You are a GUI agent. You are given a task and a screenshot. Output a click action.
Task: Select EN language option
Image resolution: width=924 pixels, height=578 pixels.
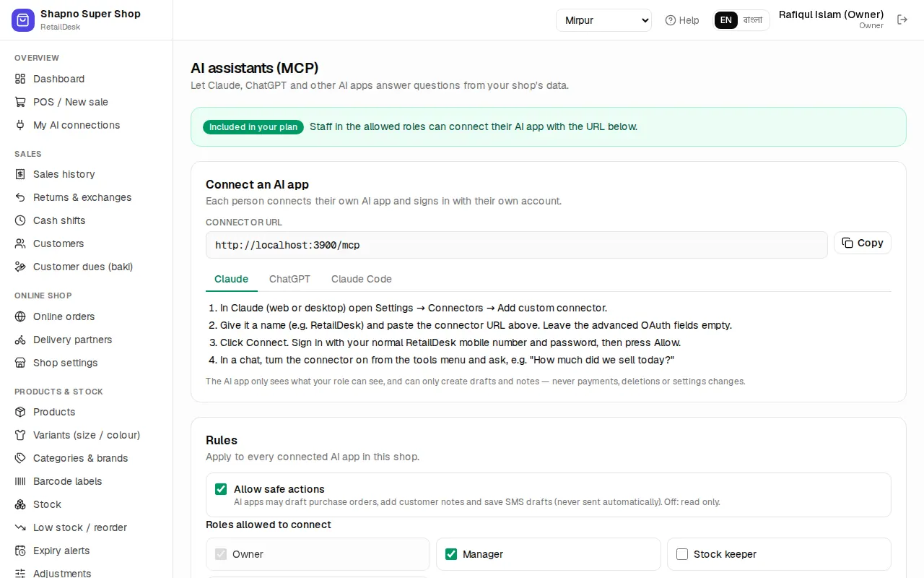point(726,20)
